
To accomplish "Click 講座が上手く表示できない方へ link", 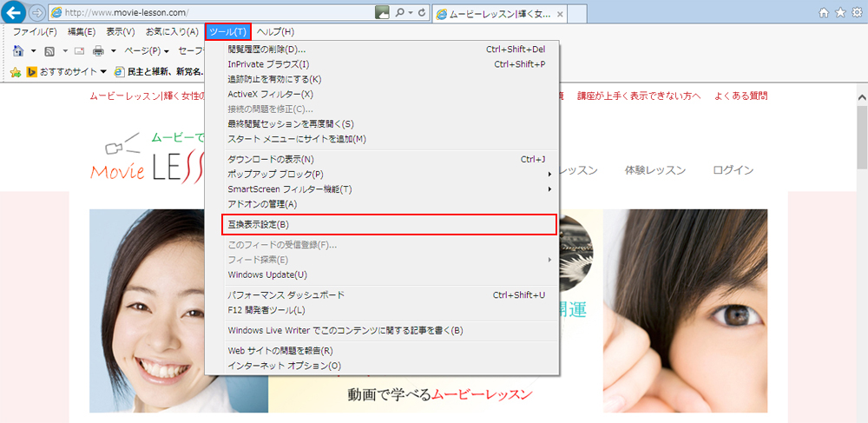I will point(639,96).
